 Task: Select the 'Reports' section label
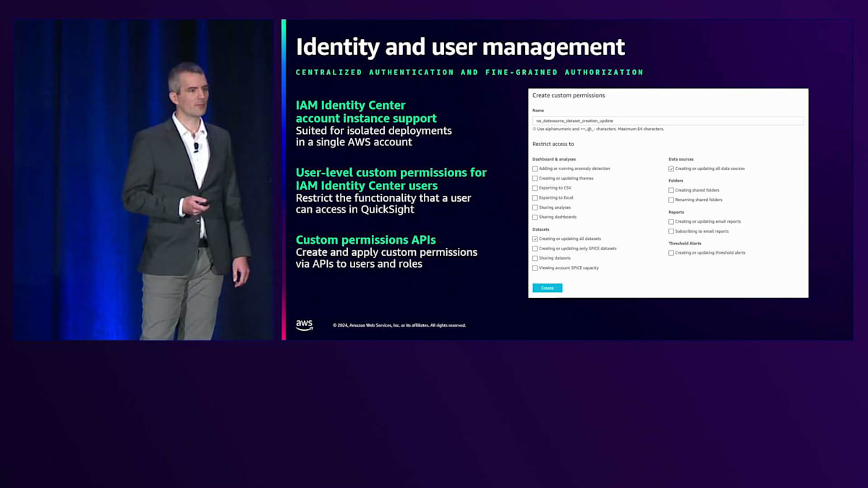point(676,212)
